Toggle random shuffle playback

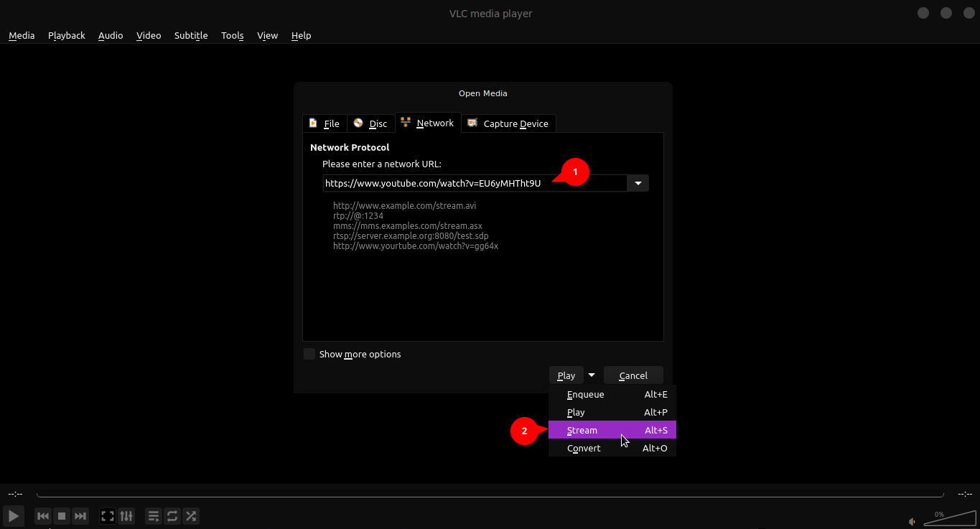(191, 516)
